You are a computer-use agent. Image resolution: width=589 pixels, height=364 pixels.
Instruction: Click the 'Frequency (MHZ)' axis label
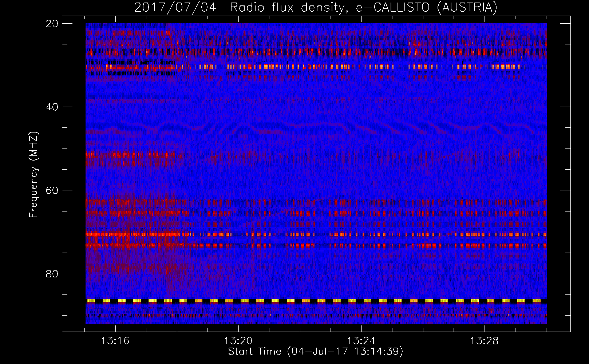[x=33, y=175]
